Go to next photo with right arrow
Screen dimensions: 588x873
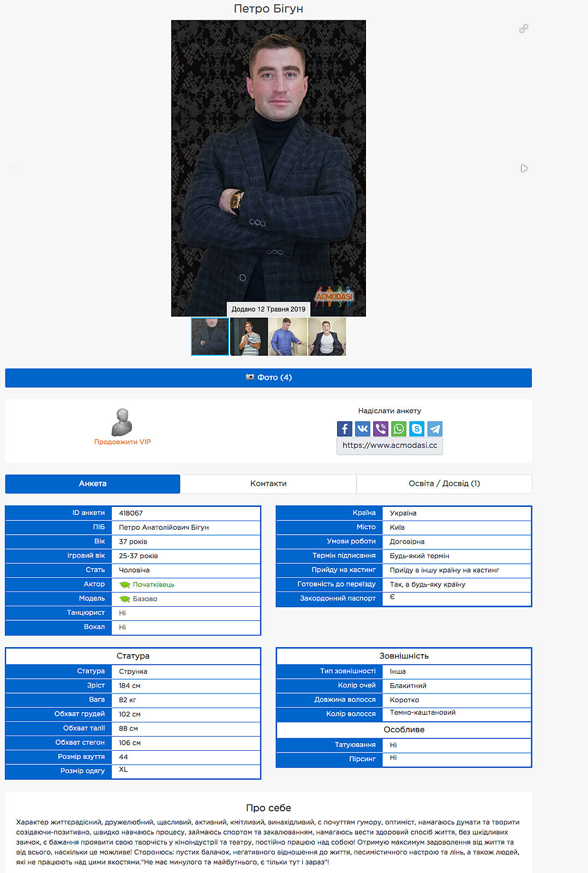[x=524, y=169]
